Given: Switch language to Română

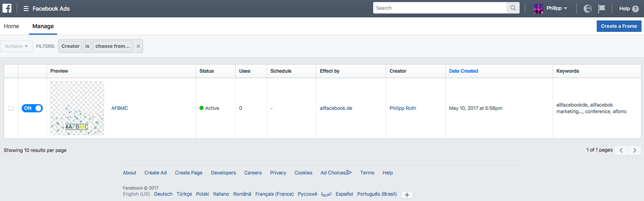Looking at the screenshot, I should [242, 194].
